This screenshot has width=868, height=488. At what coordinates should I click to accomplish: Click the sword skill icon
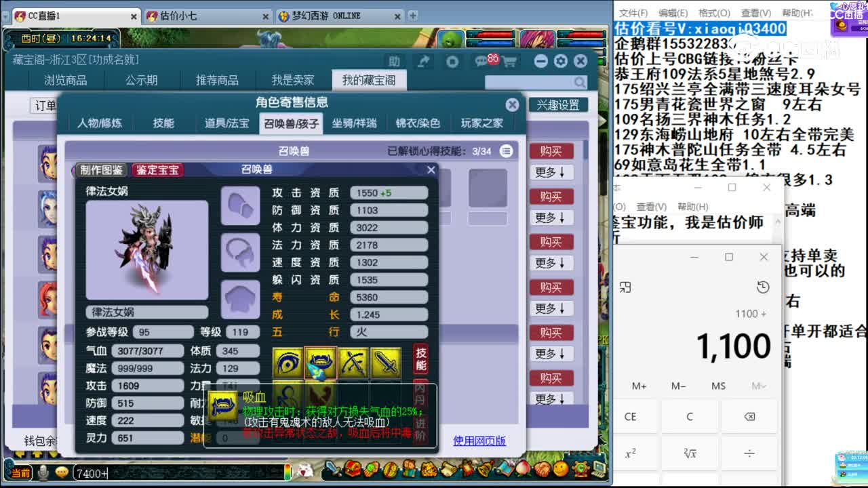tap(386, 363)
